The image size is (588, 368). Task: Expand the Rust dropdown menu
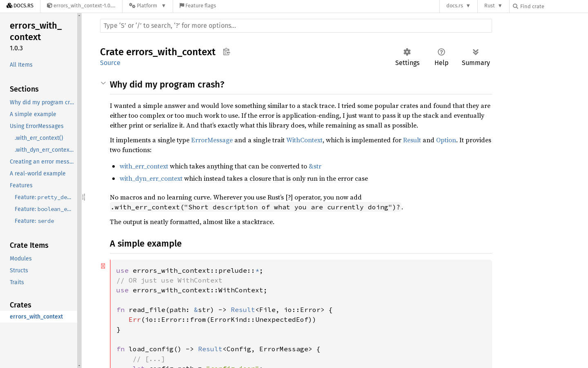(x=493, y=6)
